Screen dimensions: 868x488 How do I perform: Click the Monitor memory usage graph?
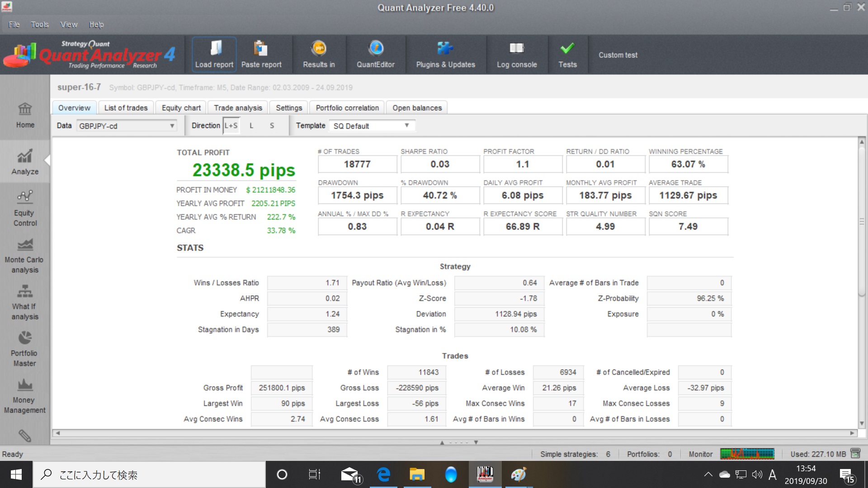point(747,454)
